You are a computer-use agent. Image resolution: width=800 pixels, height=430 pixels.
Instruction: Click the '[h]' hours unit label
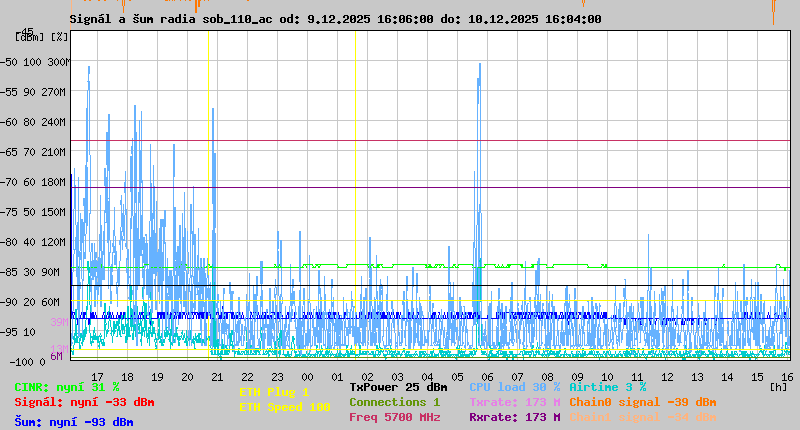(779, 387)
